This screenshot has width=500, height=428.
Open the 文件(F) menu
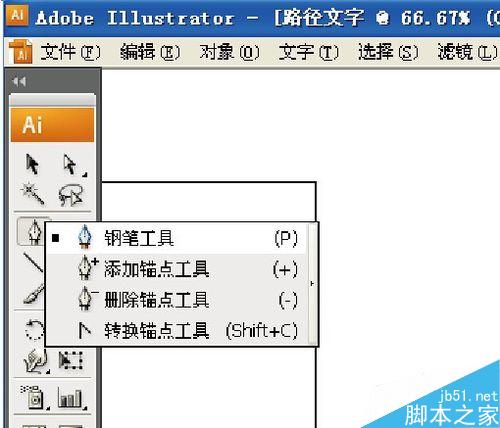70,52
